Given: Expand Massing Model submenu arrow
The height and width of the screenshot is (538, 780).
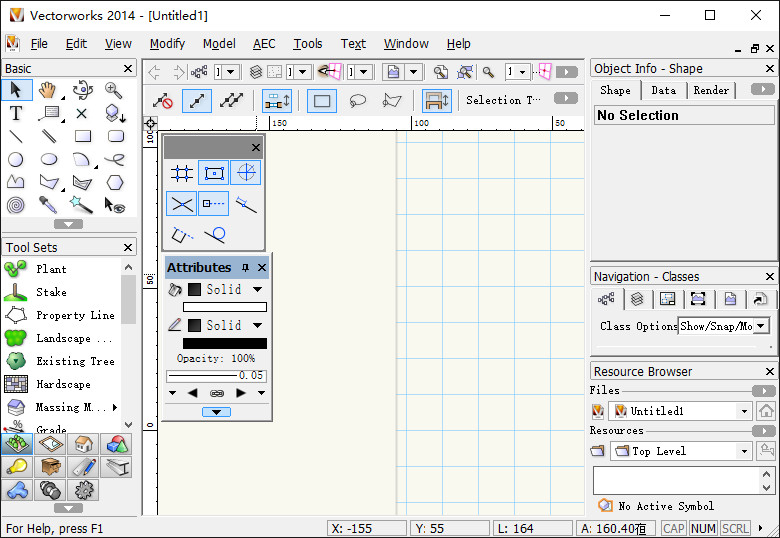Looking at the screenshot, I should pos(115,407).
